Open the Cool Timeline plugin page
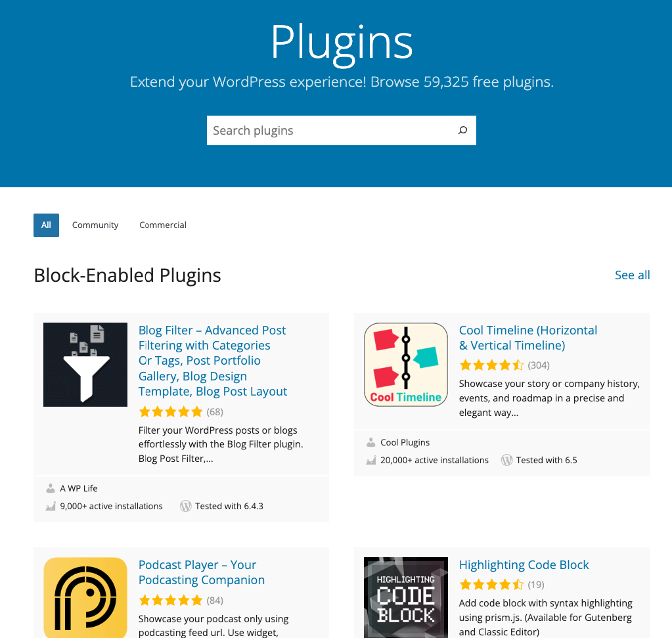Image resolution: width=672 pixels, height=638 pixels. point(527,337)
